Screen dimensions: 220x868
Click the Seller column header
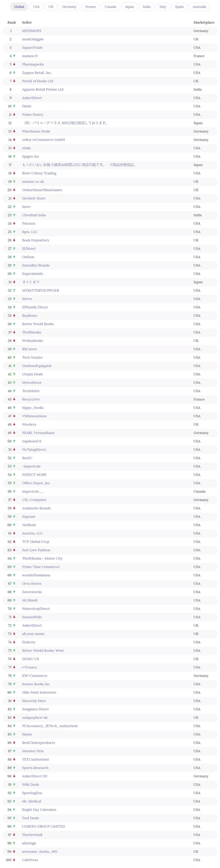coord(27,23)
